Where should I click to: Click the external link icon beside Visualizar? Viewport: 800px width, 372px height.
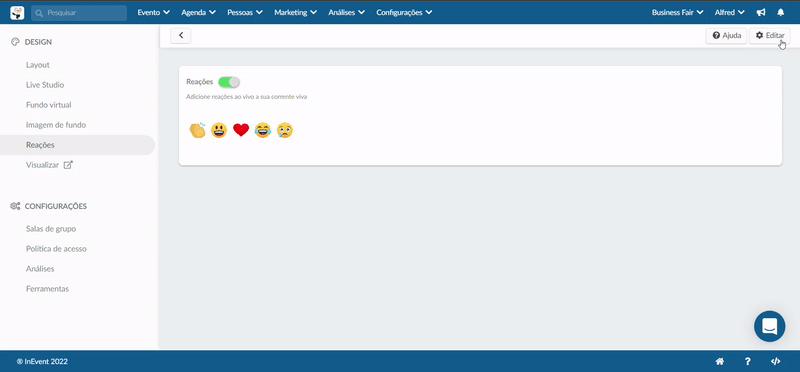point(68,165)
